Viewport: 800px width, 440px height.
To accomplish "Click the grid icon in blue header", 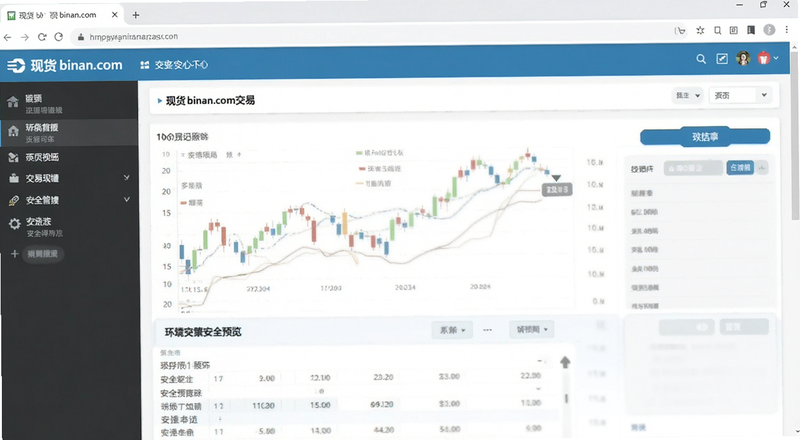I will [x=145, y=65].
